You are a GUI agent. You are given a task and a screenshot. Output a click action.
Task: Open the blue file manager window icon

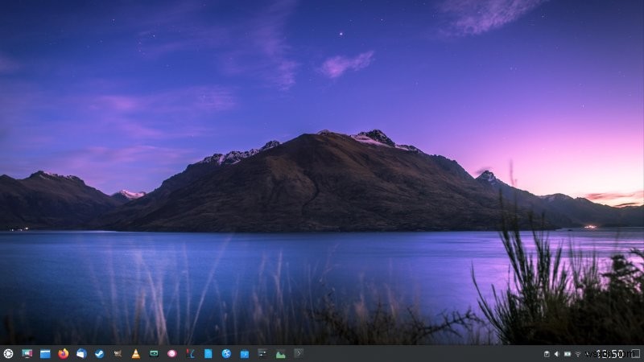point(45,353)
